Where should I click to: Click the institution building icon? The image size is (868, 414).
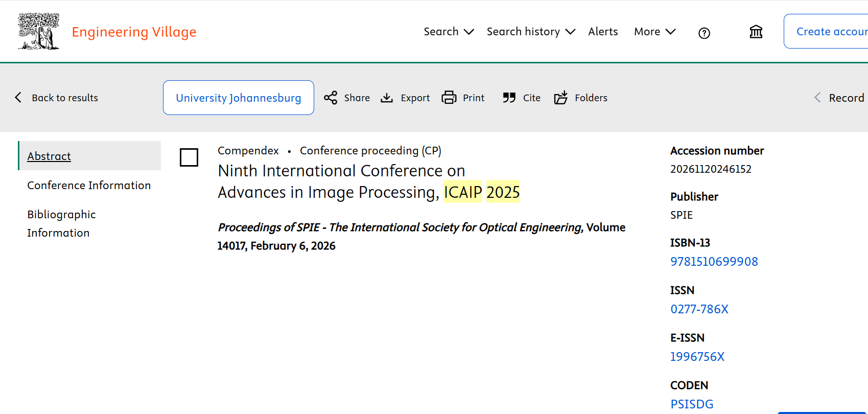[756, 32]
